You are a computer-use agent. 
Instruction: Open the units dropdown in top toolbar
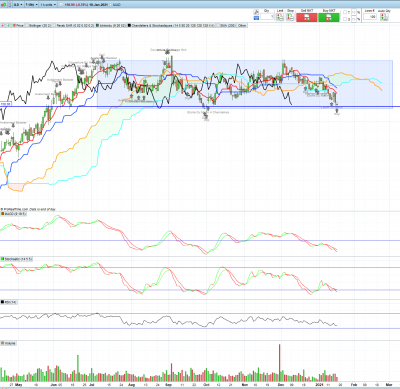pos(48,5)
